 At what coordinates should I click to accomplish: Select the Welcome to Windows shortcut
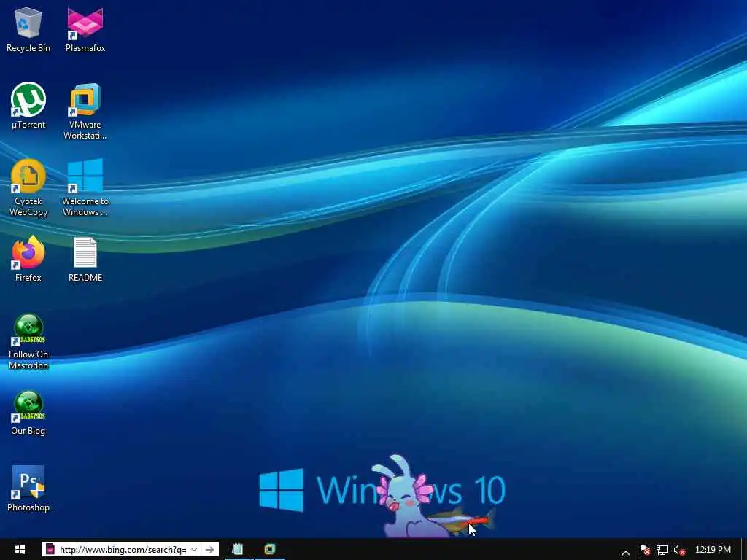point(85,188)
